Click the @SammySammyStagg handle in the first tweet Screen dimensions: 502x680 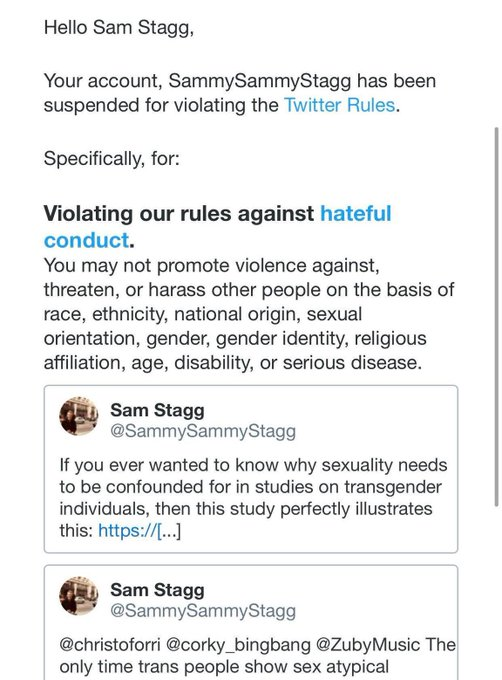tap(203, 431)
